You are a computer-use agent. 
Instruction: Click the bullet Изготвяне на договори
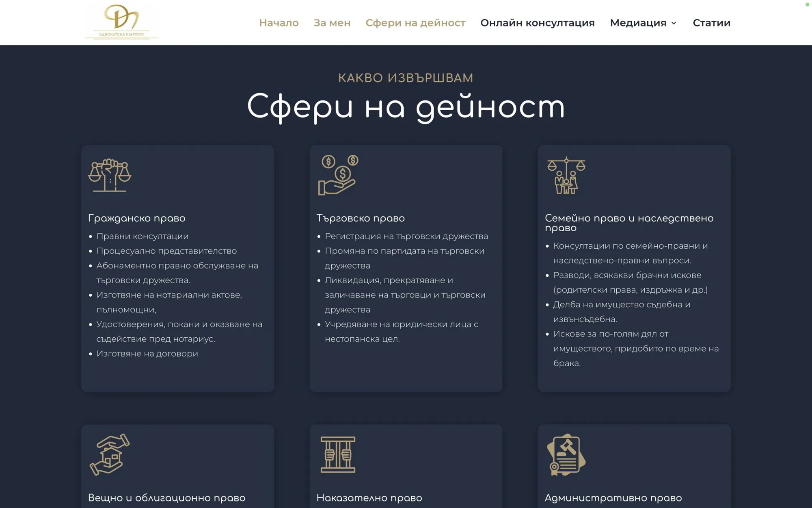point(147,354)
